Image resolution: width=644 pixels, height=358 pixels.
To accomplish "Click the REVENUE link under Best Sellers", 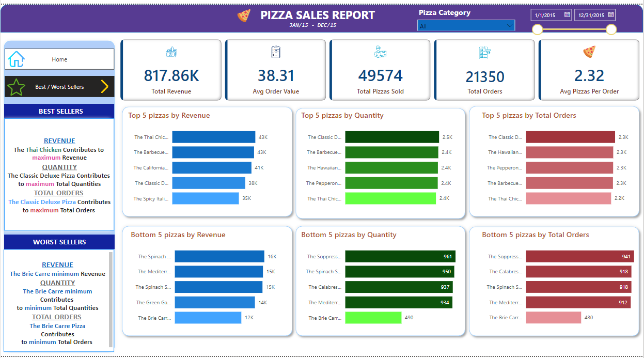I will (59, 141).
